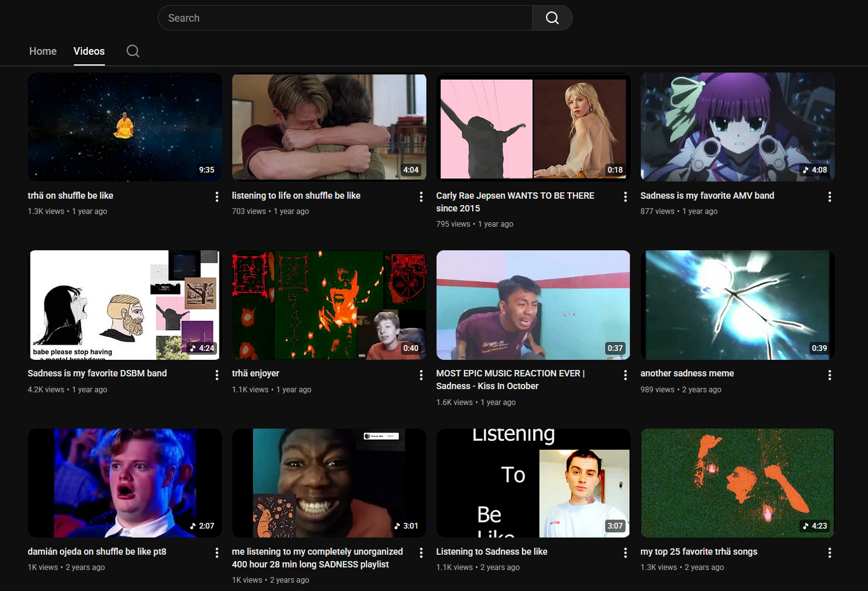Play the 0:18 Carly Rae Jepsen thumbnail
868x591 pixels.
(x=533, y=127)
